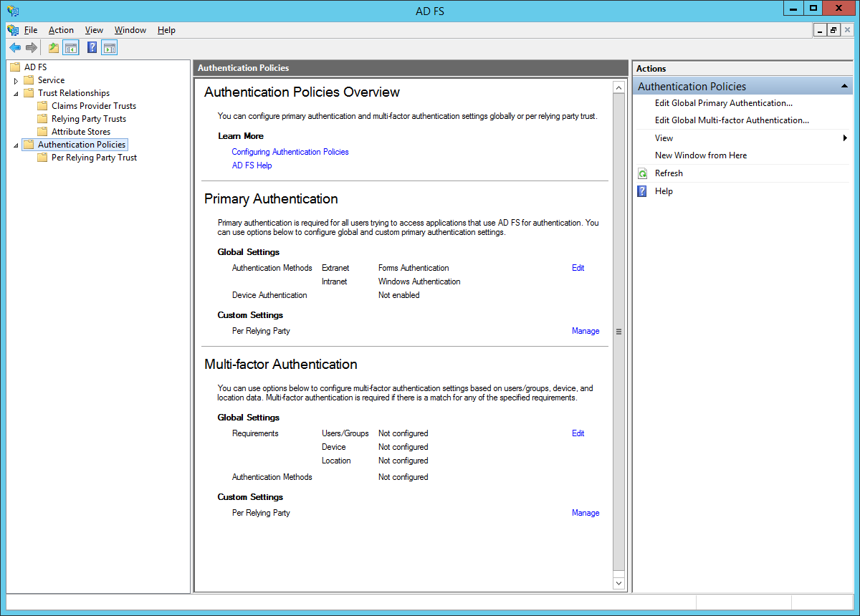Collapse the Trust Relationships node
Screen dimensions: 860x616
tap(16, 94)
